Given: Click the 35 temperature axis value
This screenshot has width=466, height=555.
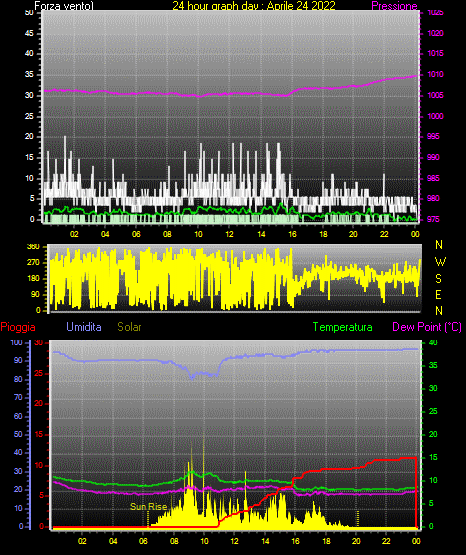Looking at the screenshot, I should [433, 365].
